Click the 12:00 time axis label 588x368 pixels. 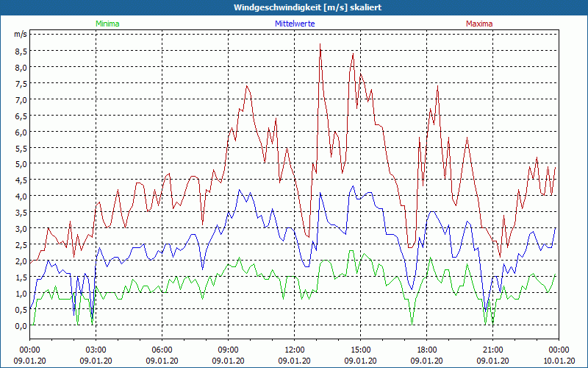(295, 350)
